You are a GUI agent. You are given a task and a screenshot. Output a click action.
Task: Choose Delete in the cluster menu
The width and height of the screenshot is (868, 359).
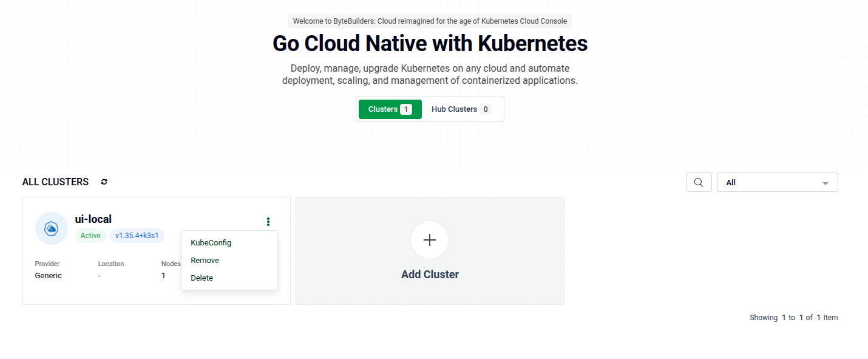click(229, 278)
